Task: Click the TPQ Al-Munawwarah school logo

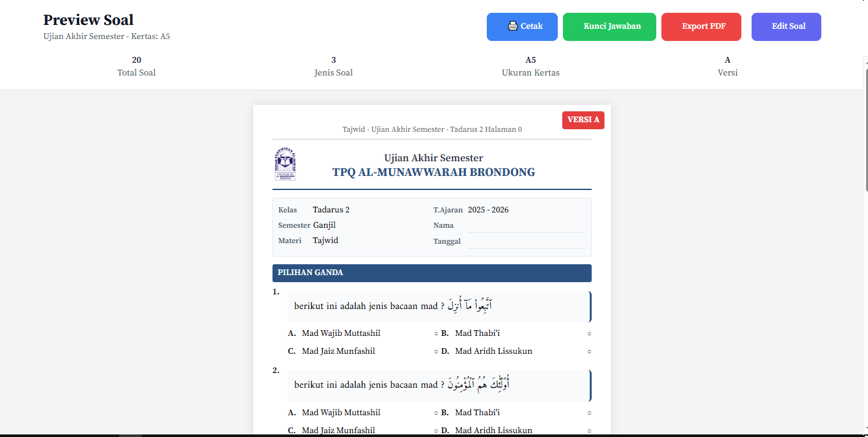Action: click(x=285, y=164)
